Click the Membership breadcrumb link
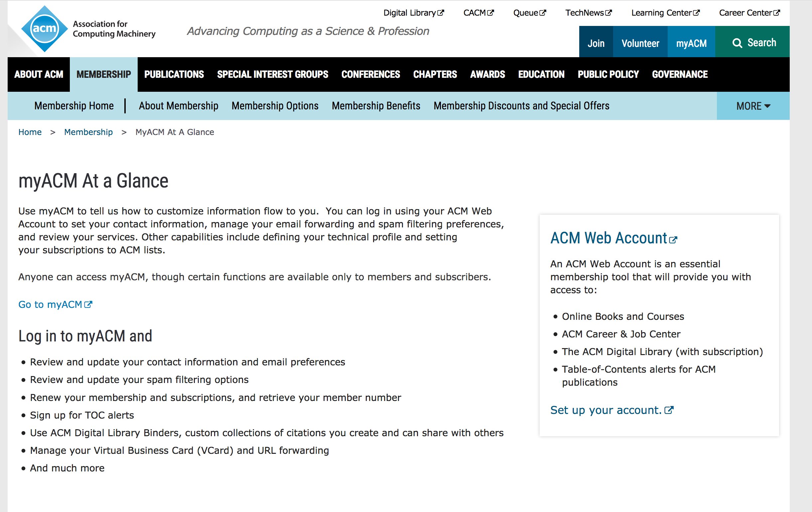The width and height of the screenshot is (812, 512). coord(88,132)
